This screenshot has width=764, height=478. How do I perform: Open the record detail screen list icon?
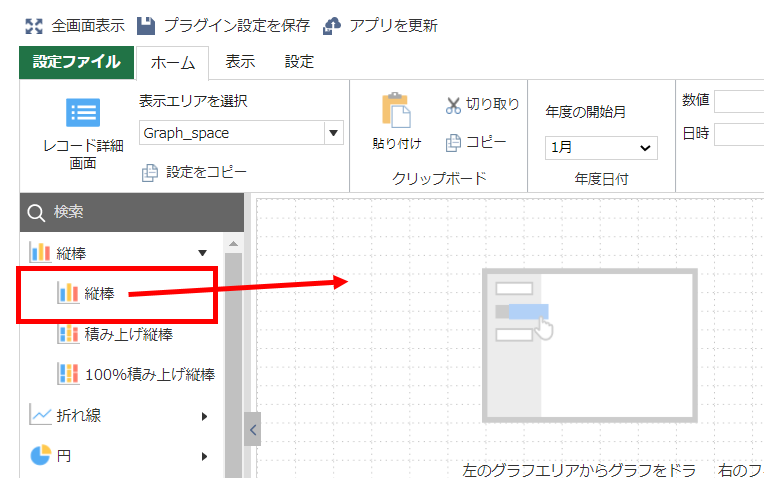coord(83,113)
